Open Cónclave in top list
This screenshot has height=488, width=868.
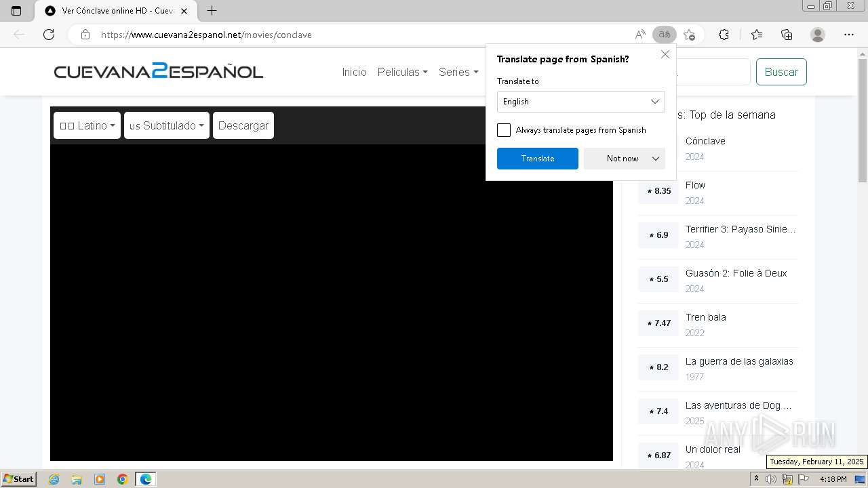(705, 141)
